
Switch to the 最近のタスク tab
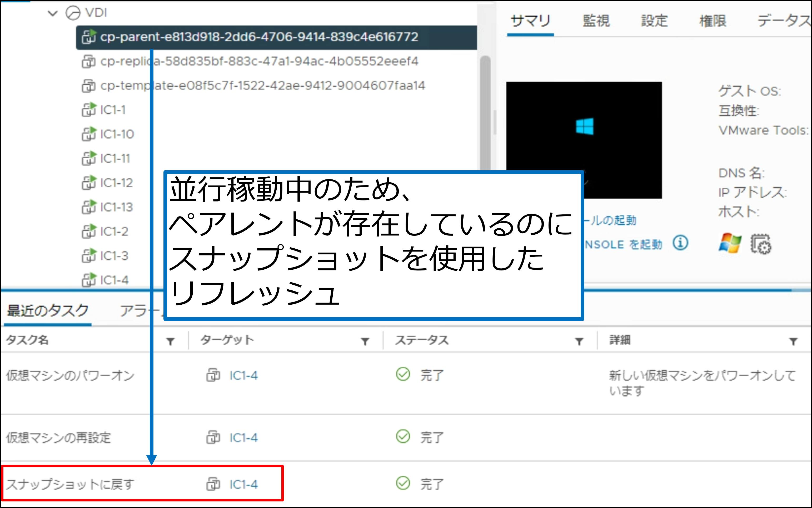48,311
